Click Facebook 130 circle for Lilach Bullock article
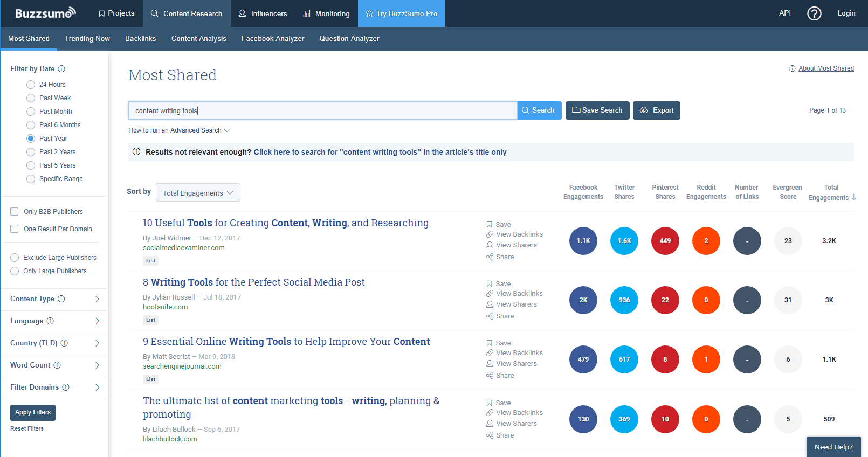 pyautogui.click(x=583, y=419)
